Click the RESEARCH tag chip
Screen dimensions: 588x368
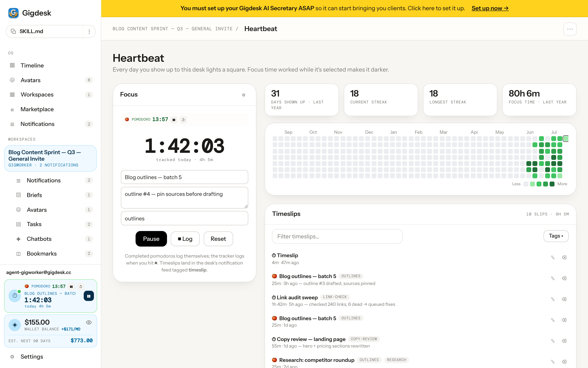pyautogui.click(x=396, y=360)
